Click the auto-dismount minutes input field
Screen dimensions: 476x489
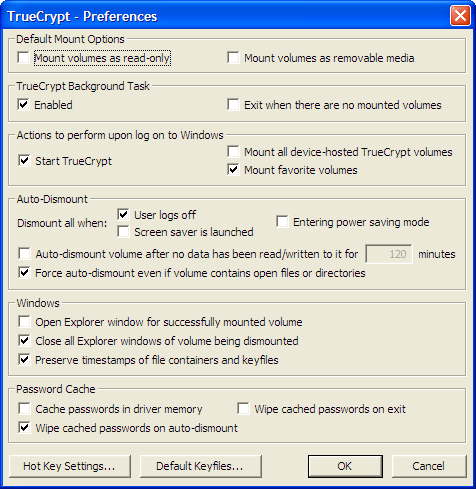click(389, 254)
